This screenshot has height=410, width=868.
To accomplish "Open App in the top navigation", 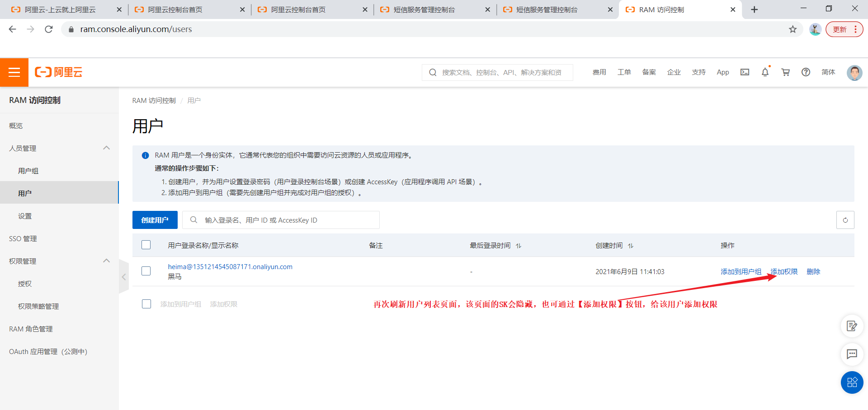I will [x=723, y=72].
